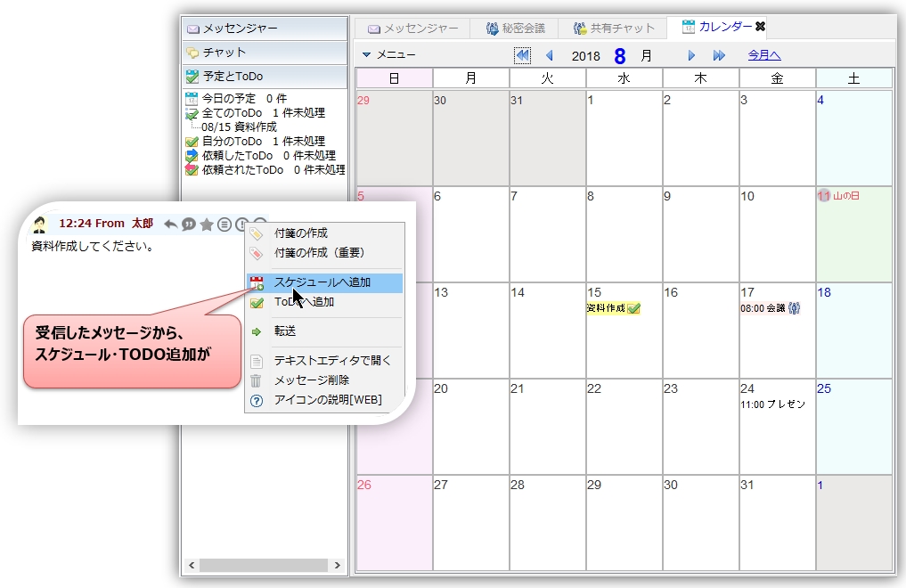The height and width of the screenshot is (588, 906).
Task: Select スケジュールへ追加 in the context menu
Action: tap(322, 282)
